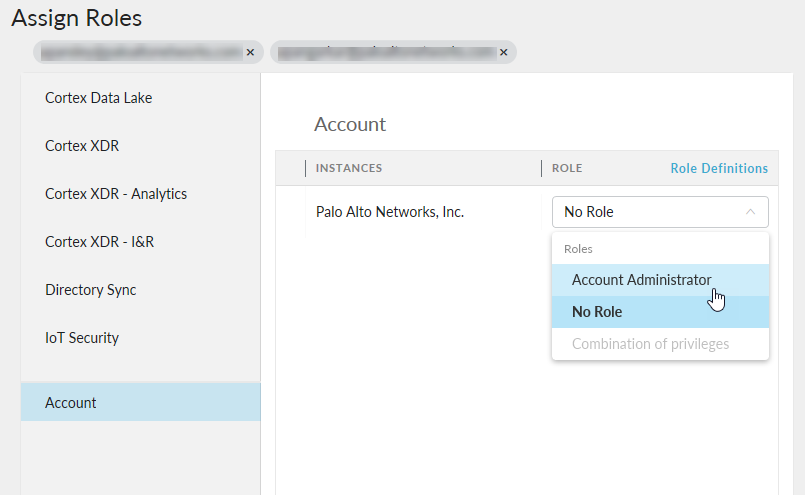Select the first blurred email chip

click(140, 52)
